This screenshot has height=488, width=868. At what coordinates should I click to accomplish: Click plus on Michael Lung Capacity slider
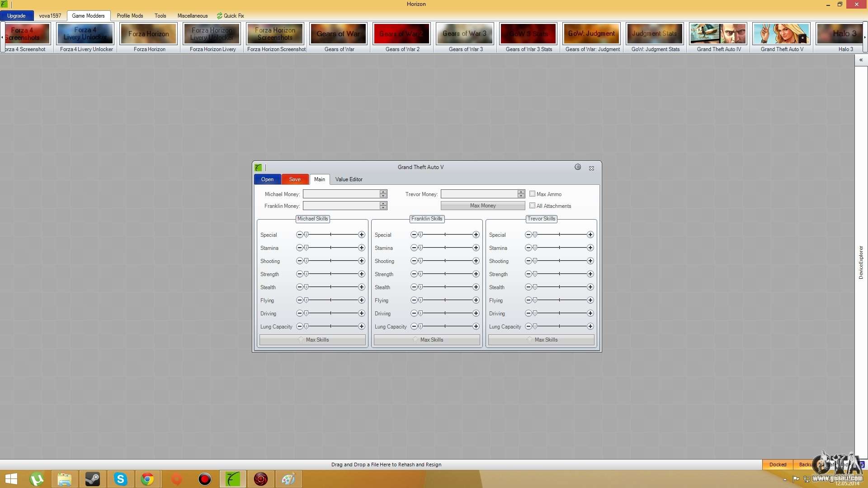click(362, 327)
